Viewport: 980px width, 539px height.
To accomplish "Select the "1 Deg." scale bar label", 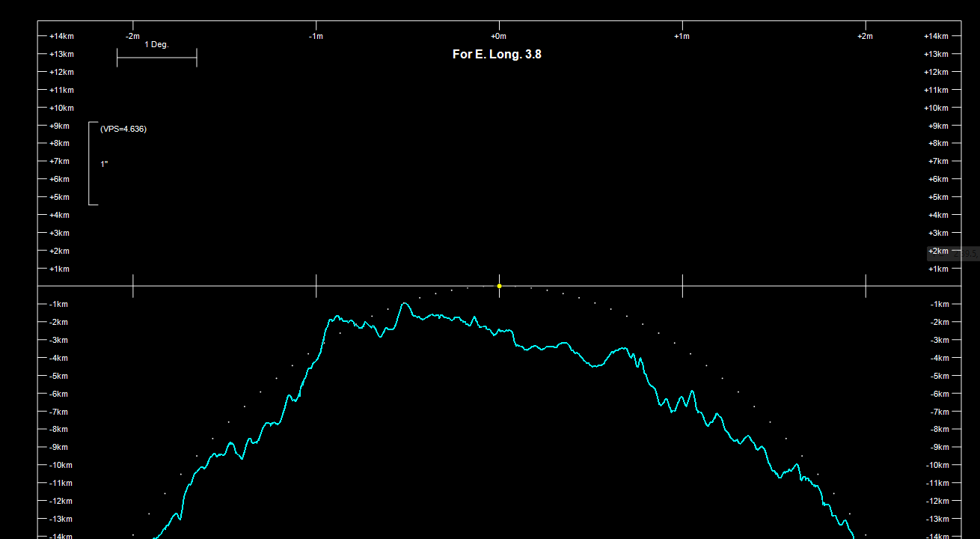I will pos(156,45).
